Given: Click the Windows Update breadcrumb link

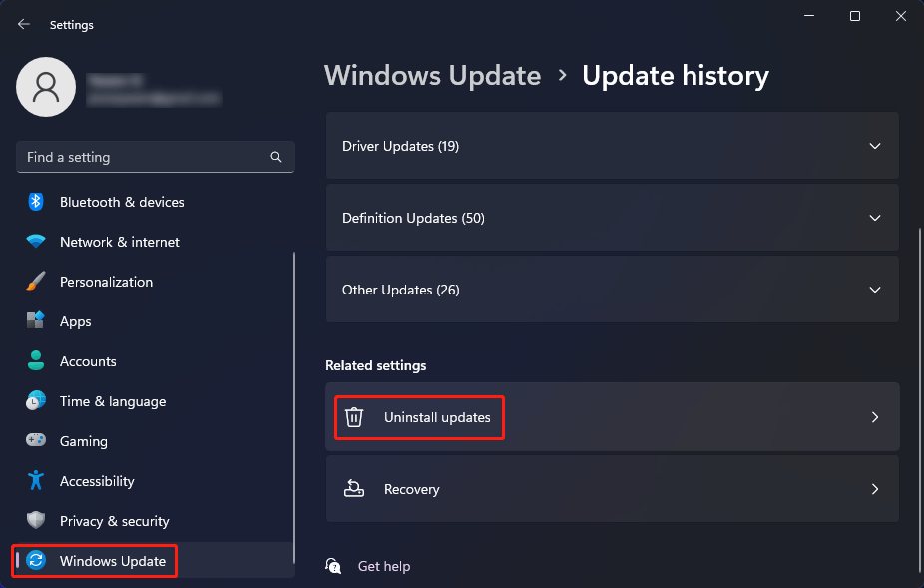Looking at the screenshot, I should tap(432, 76).
